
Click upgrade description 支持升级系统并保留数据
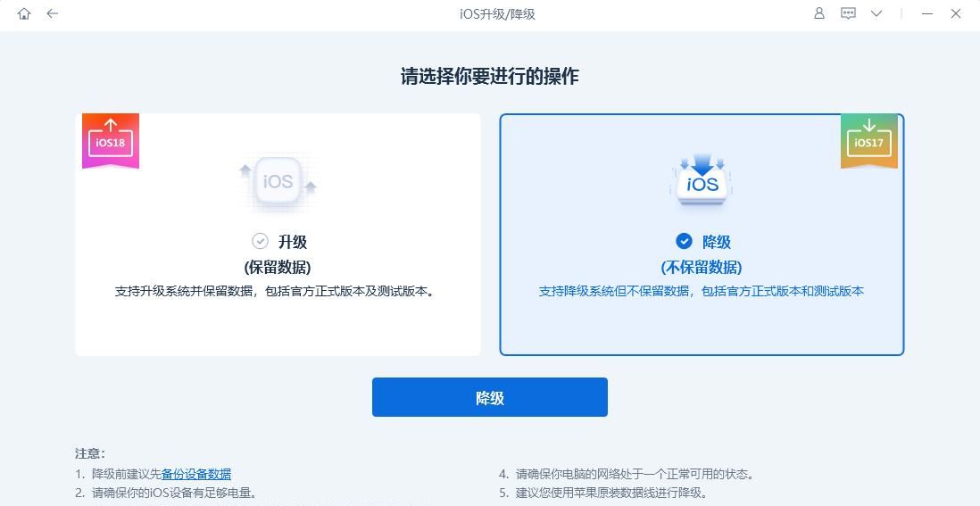coord(274,291)
